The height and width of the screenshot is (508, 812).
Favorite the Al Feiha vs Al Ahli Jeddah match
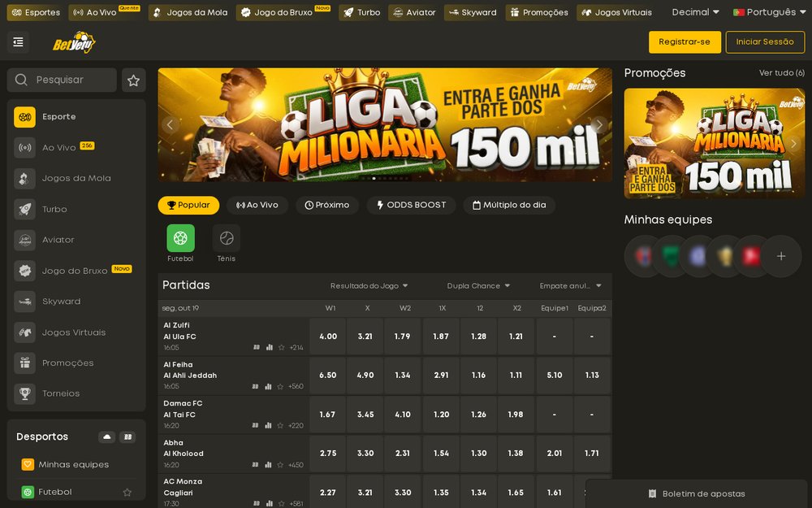pyautogui.click(x=280, y=386)
